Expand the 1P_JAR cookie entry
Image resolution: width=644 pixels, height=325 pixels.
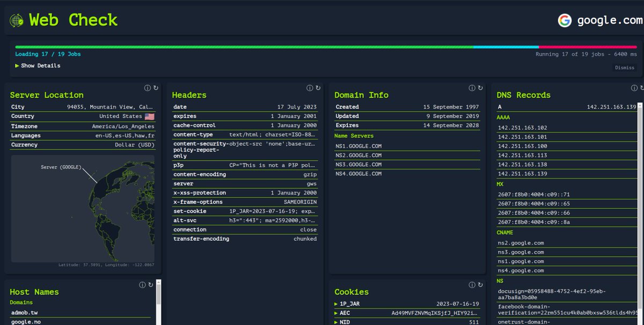(336, 304)
